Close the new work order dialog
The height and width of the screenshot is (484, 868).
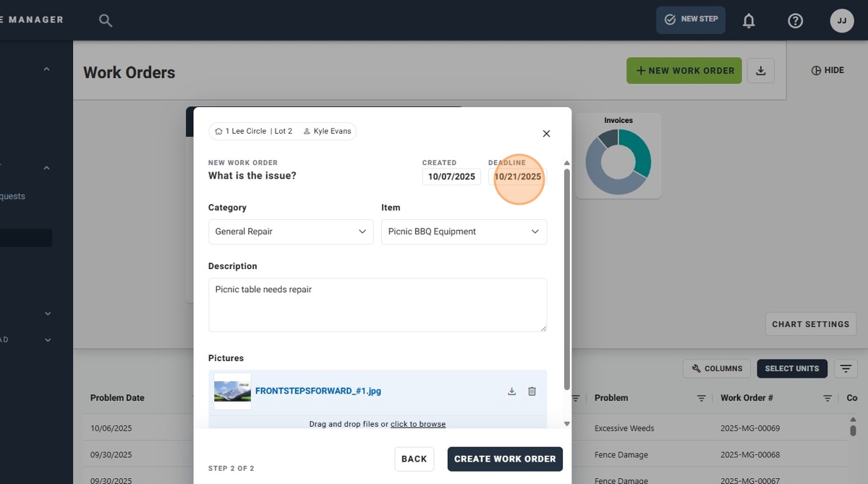click(x=546, y=133)
